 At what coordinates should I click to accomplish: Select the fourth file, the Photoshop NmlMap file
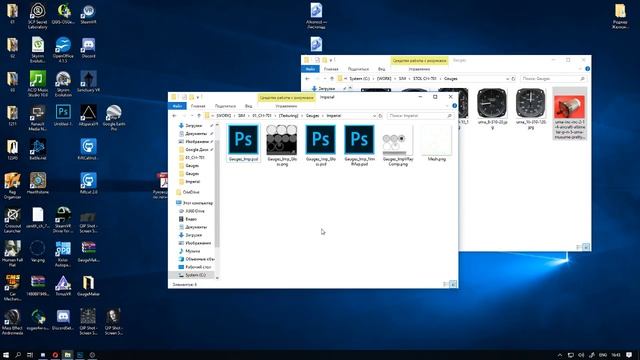click(359, 145)
